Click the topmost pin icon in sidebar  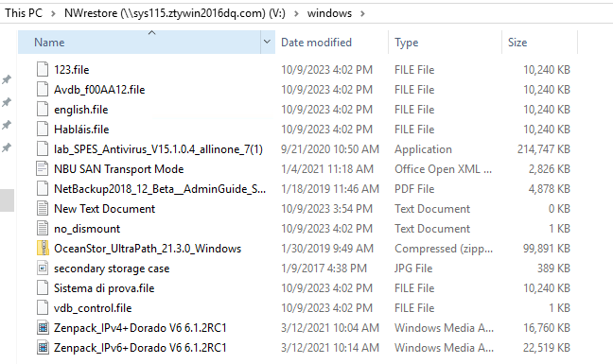click(7, 79)
